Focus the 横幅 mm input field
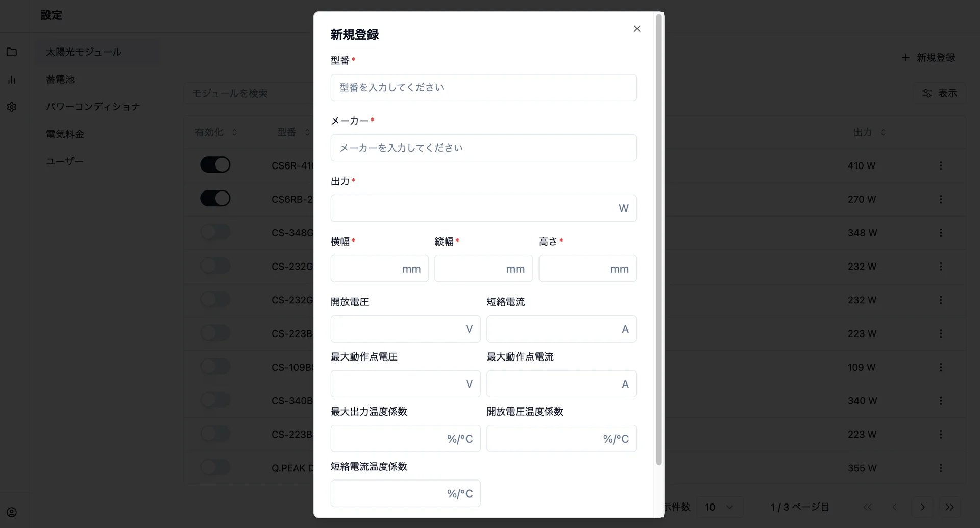 (x=379, y=269)
